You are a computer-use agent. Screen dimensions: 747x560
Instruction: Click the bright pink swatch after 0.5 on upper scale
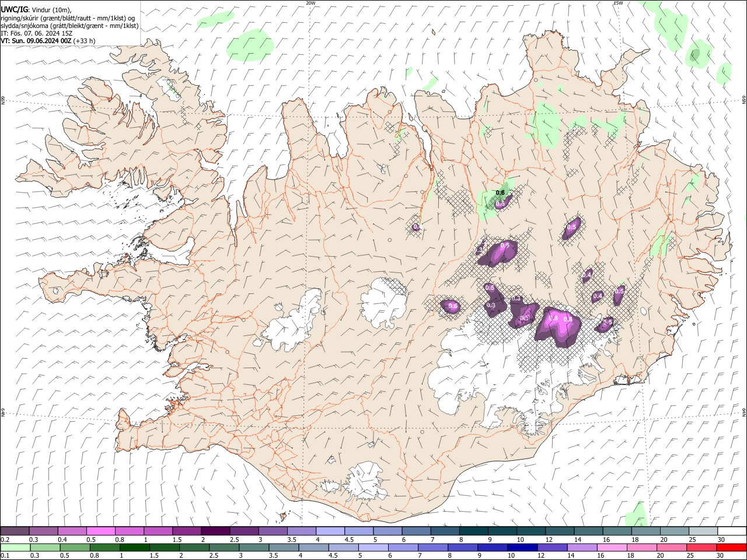[101, 531]
